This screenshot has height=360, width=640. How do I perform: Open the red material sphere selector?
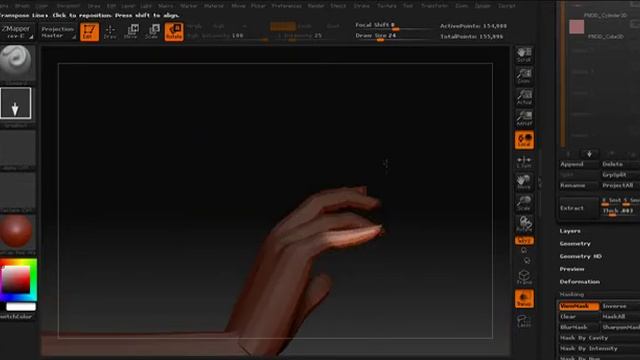tap(17, 232)
